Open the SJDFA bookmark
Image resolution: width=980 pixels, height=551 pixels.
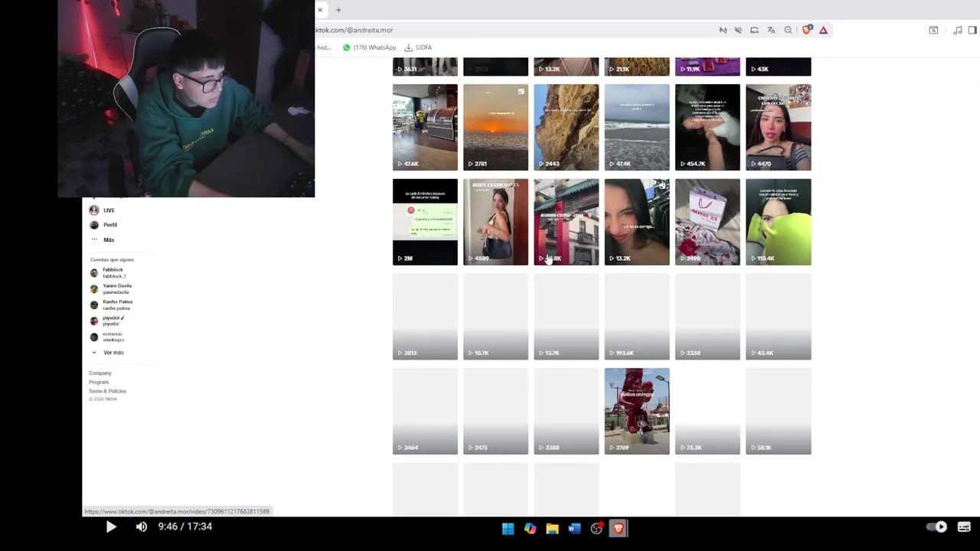point(419,47)
